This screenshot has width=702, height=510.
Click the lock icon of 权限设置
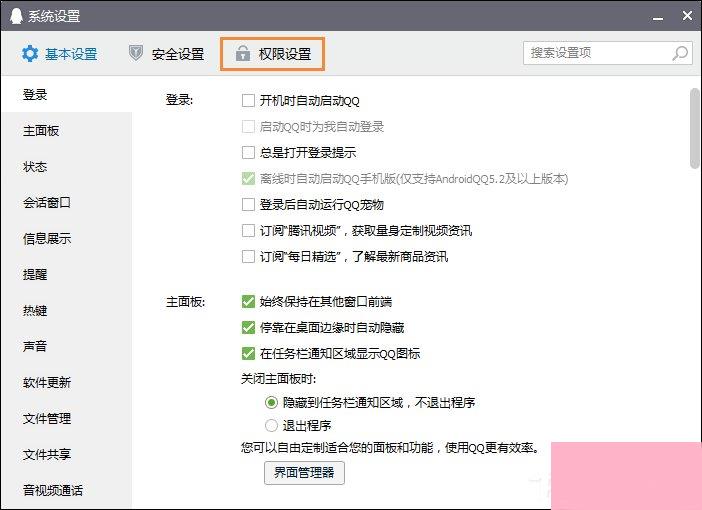[x=243, y=53]
